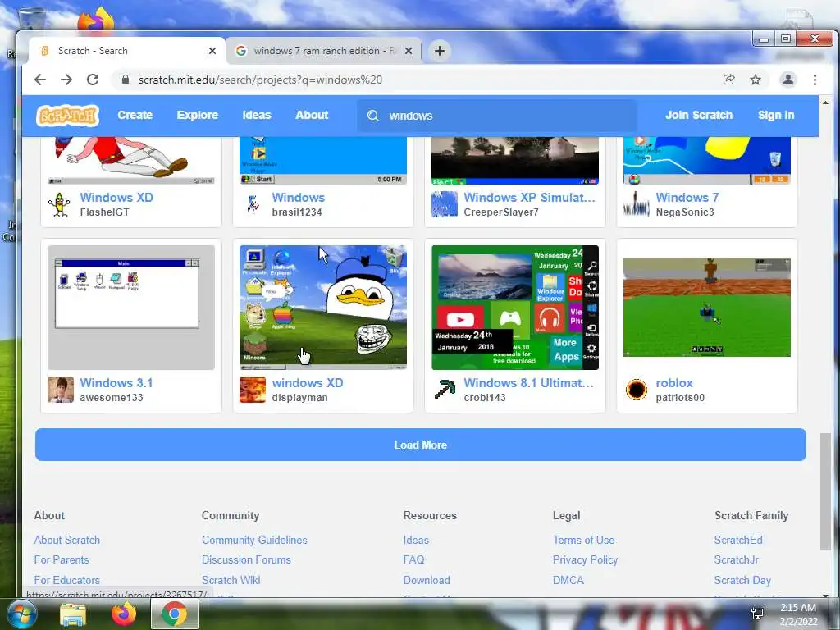This screenshot has height=630, width=840.
Task: Click the Chrome taskbar icon
Action: (x=175, y=614)
